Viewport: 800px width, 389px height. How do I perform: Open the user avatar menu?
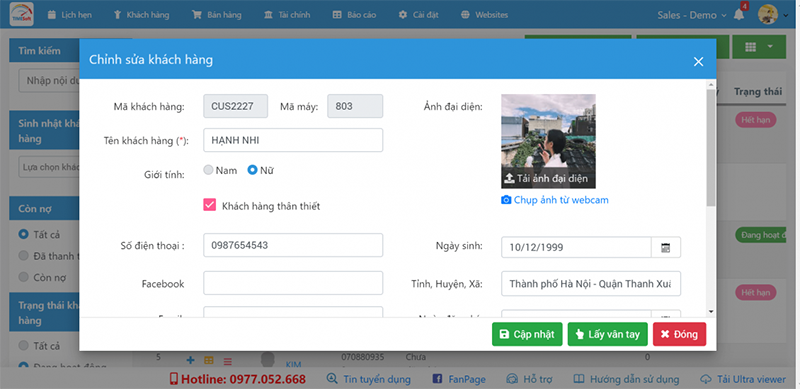coord(773,15)
